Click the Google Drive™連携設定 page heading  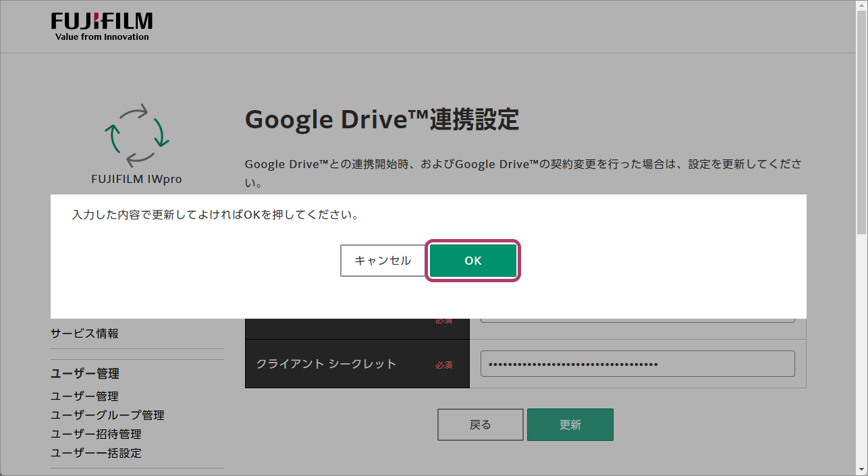pyautogui.click(x=382, y=120)
